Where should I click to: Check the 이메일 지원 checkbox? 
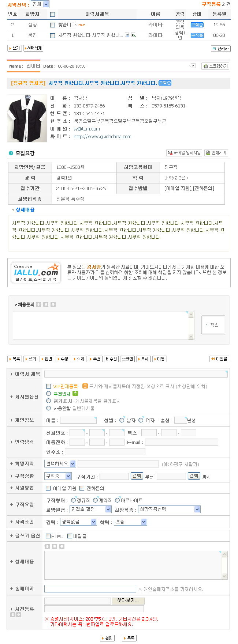point(48,488)
